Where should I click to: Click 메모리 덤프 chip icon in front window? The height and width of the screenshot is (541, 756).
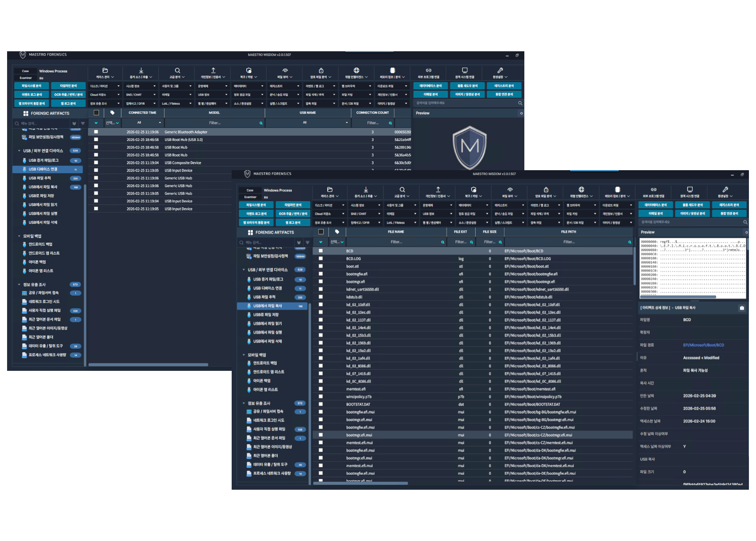[618, 190]
